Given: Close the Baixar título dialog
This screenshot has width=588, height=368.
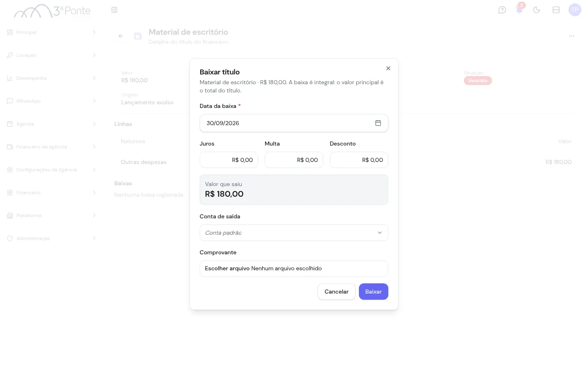Looking at the screenshot, I should [x=388, y=68].
